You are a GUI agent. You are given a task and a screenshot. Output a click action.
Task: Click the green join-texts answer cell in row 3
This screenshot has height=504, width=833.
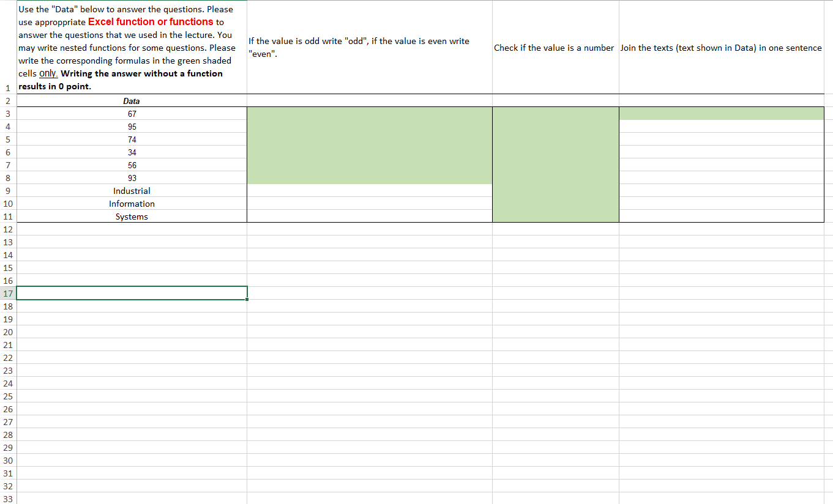[x=722, y=114]
